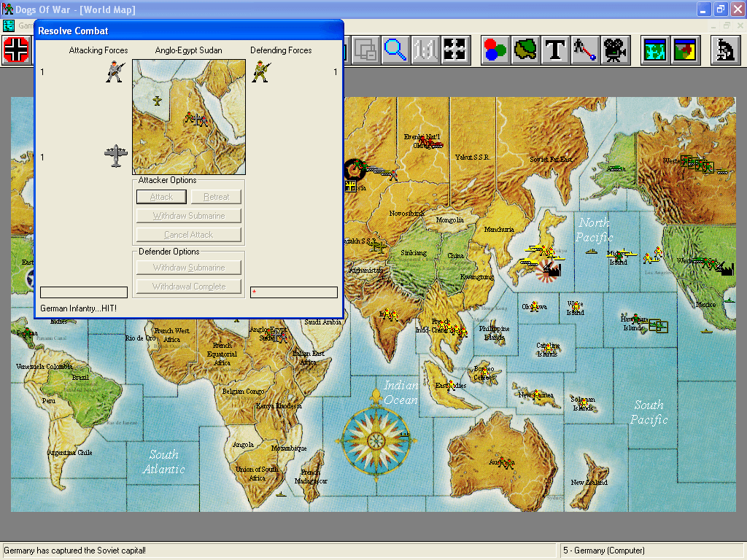747x560 pixels.
Task: Click the infantry units on India
Action: (390, 314)
